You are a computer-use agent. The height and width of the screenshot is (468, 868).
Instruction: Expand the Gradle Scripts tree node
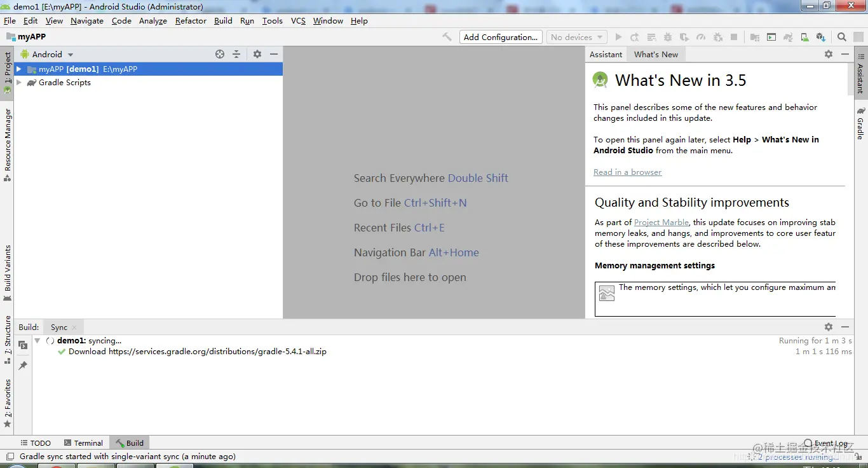(19, 82)
